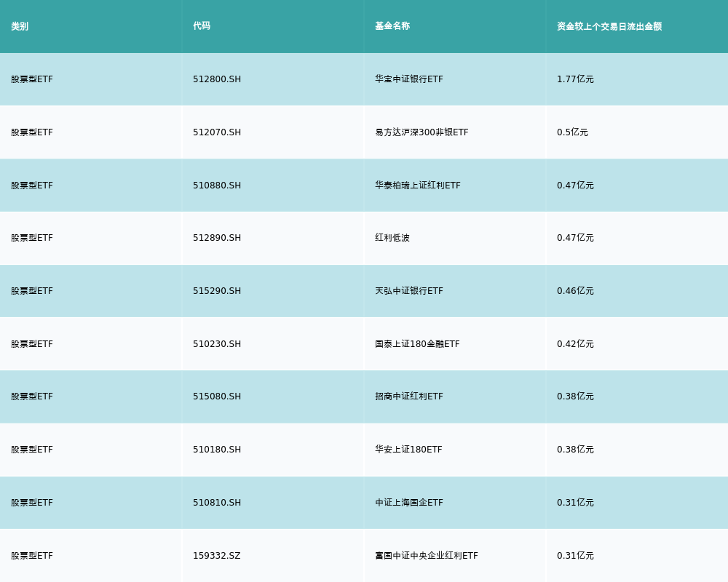Click the 类别 column header

[x=20, y=26]
